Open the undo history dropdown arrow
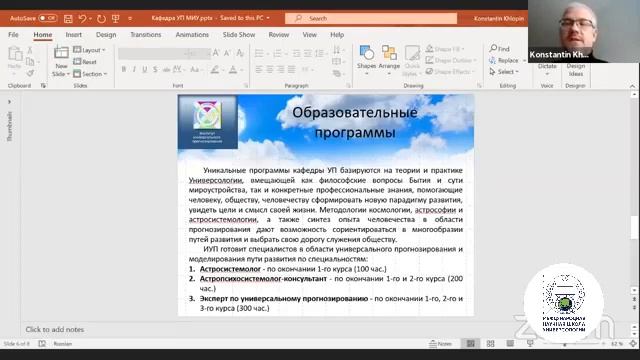Screen dimensions: 640x360 [x=90, y=18]
